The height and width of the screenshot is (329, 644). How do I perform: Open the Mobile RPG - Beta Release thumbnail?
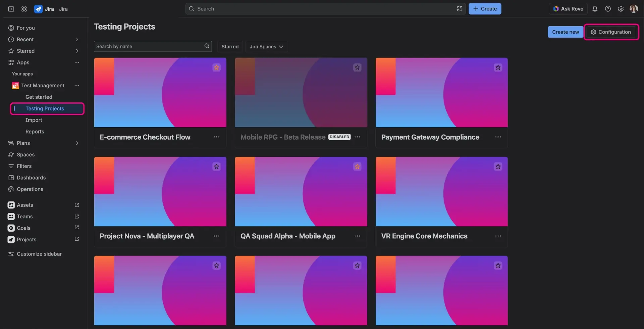tap(301, 93)
